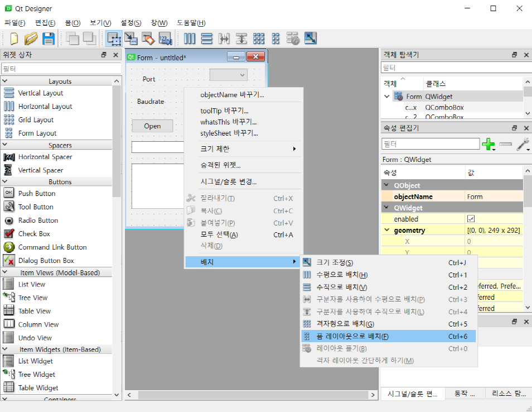
Task: Select Dialog Button Box widget
Action: 46,261
